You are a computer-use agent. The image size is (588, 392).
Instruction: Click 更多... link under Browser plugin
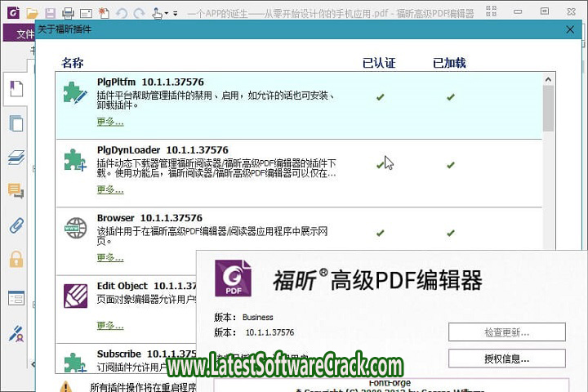pyautogui.click(x=110, y=257)
